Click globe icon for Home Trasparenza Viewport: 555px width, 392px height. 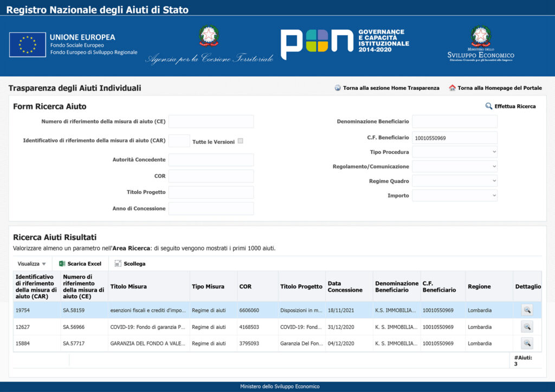pyautogui.click(x=338, y=88)
